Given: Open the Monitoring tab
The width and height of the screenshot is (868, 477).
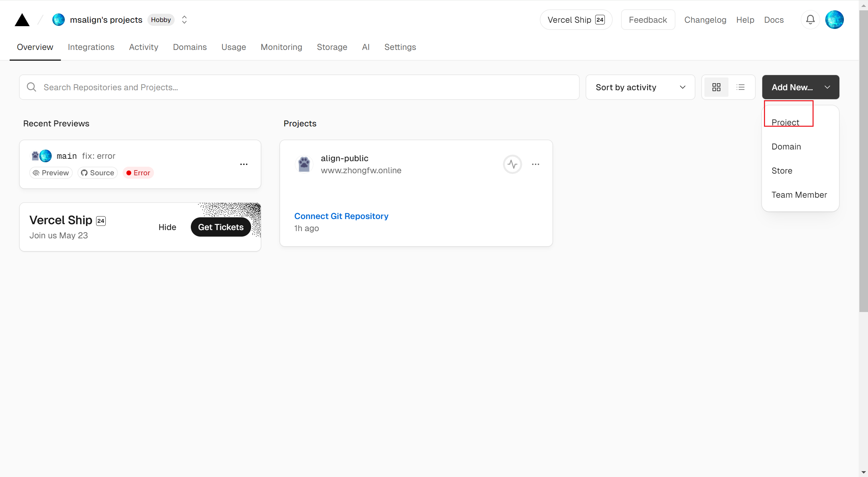Looking at the screenshot, I should click(281, 47).
